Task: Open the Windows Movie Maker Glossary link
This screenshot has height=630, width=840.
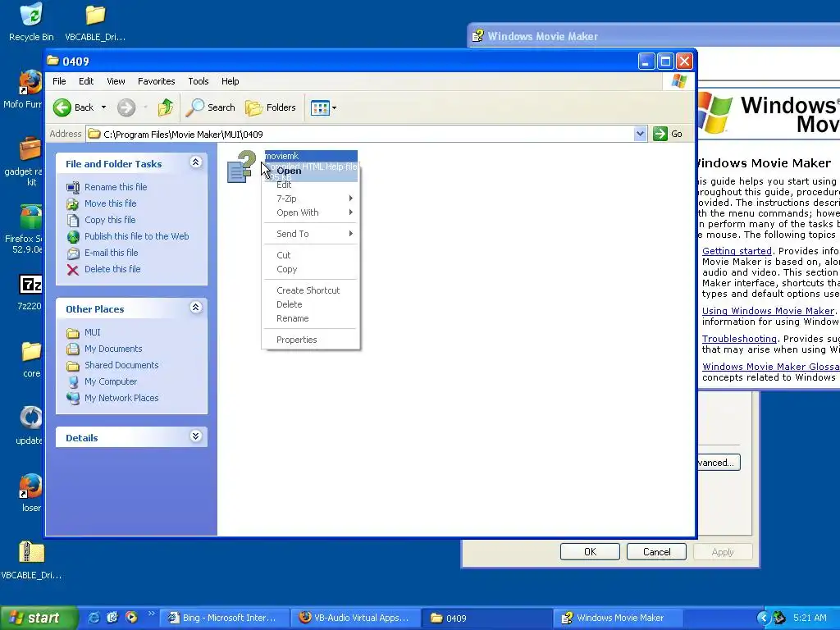Action: click(x=771, y=367)
